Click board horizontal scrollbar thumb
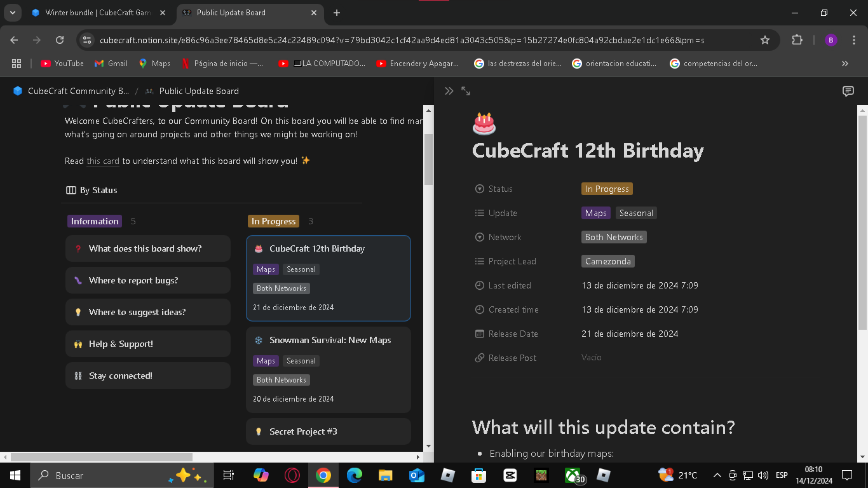868x488 pixels. (x=102, y=457)
